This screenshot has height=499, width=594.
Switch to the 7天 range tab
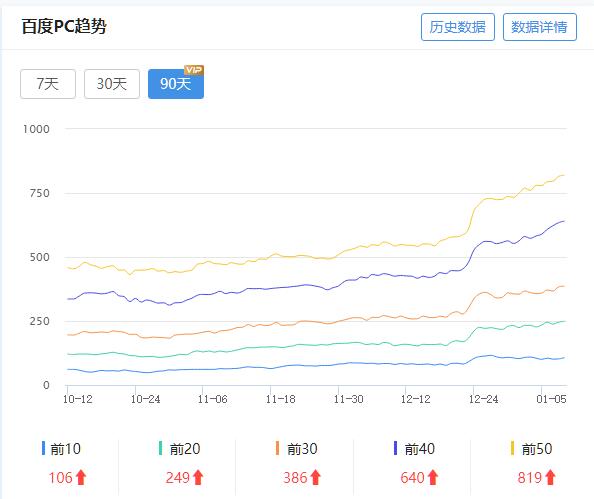tap(48, 84)
